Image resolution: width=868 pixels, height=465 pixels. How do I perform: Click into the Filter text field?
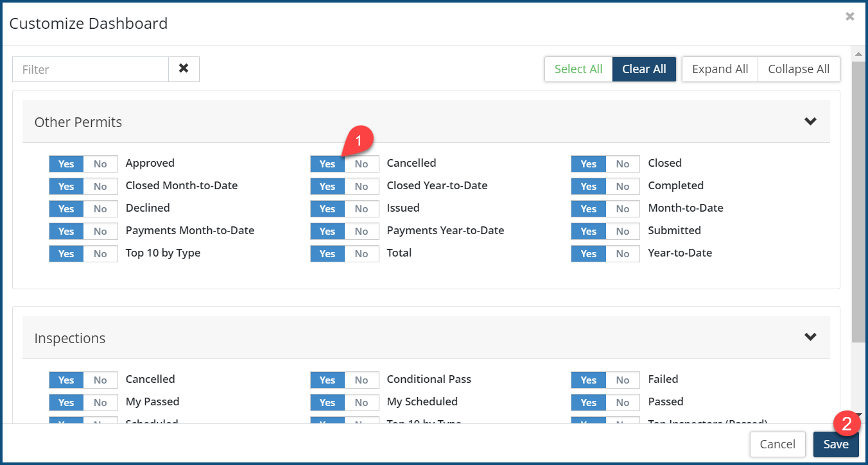click(x=91, y=69)
